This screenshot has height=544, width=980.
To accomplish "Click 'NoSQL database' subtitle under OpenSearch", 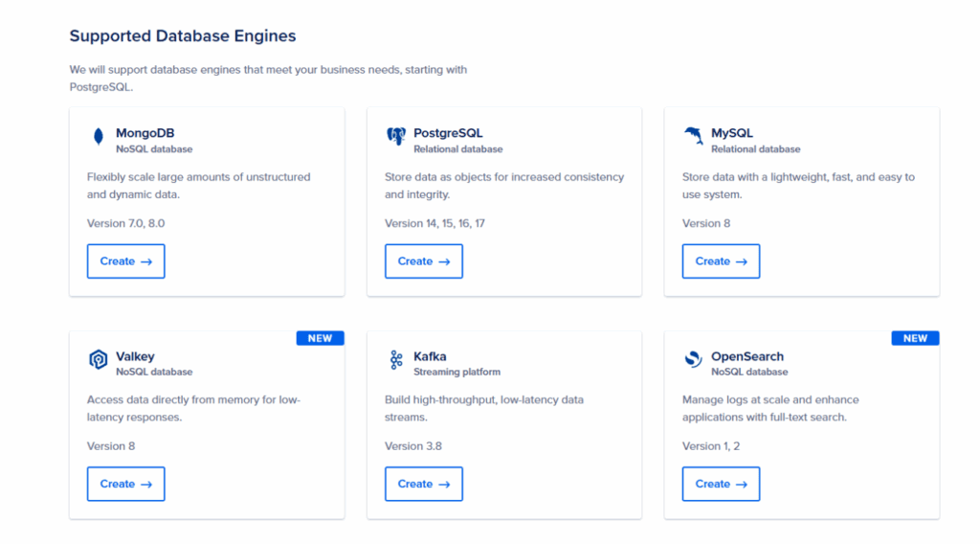I will 749,372.
